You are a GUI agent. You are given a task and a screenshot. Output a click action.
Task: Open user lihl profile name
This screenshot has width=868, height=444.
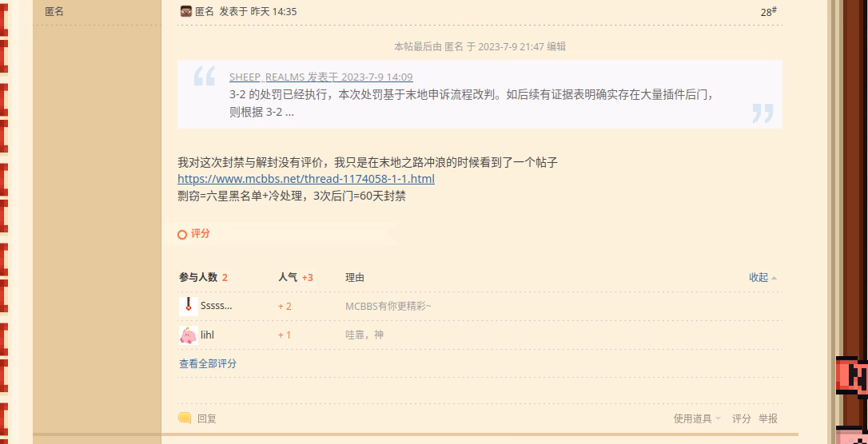click(x=207, y=335)
